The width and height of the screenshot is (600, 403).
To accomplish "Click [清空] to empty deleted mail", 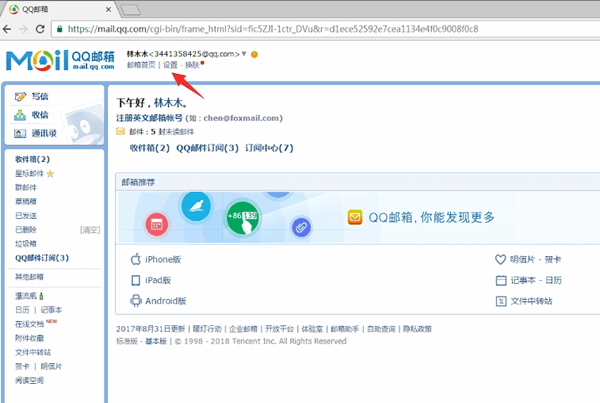I will 90,230.
